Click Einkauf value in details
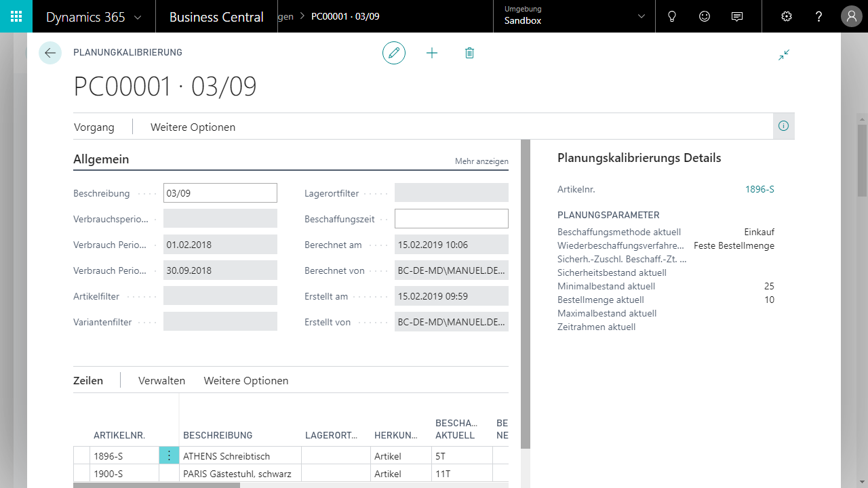The image size is (868, 488). (x=759, y=232)
